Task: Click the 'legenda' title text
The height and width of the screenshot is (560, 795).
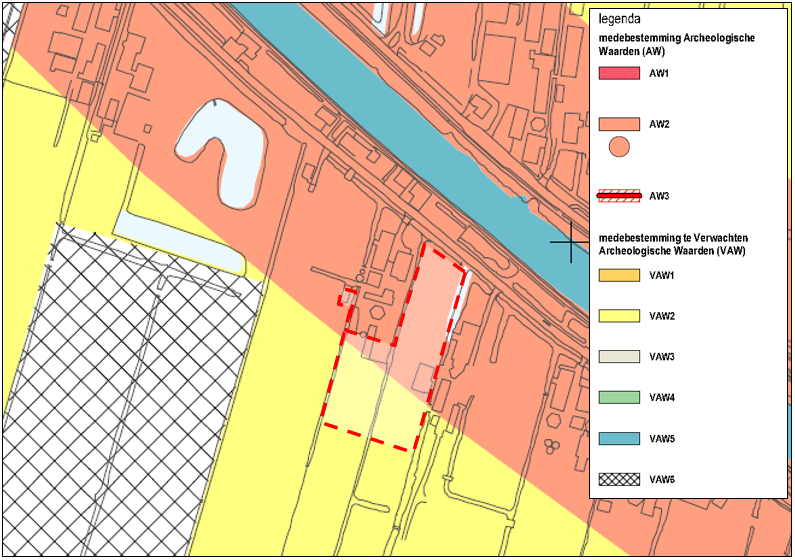Action: (x=620, y=19)
